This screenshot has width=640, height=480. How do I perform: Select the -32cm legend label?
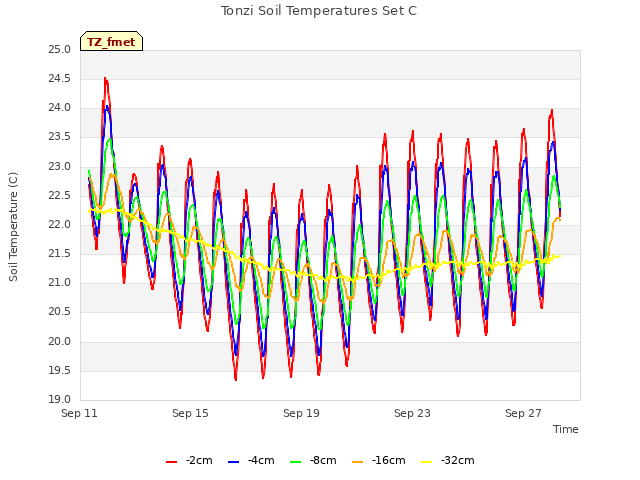coord(458,460)
